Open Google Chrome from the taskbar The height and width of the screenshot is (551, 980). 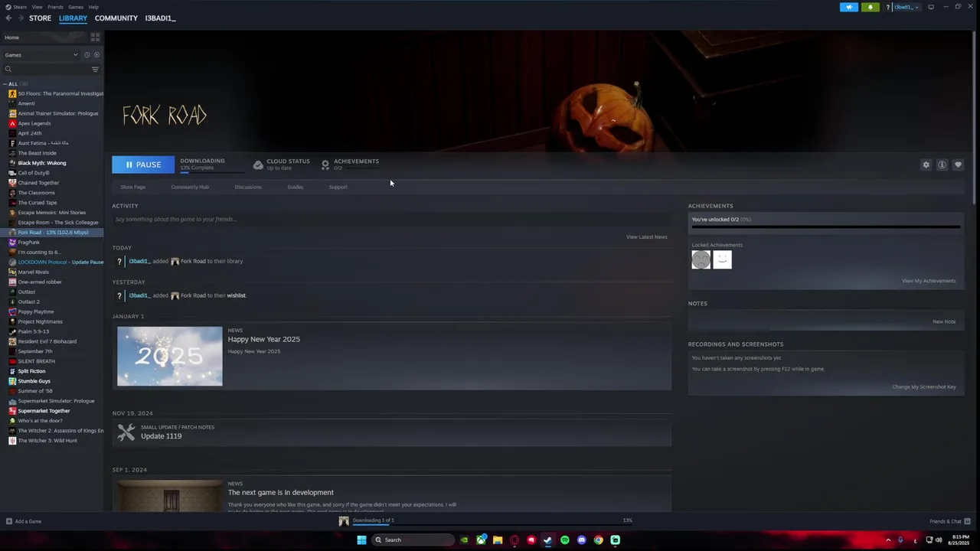click(x=599, y=540)
